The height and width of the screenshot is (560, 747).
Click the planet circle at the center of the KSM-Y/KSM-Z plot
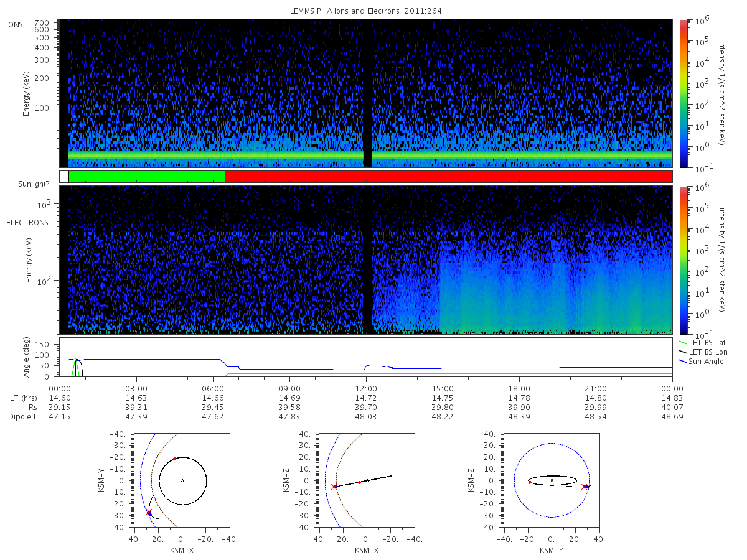click(552, 480)
